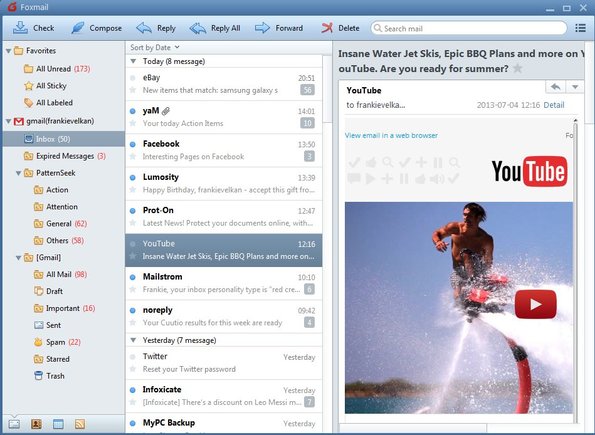Click the jet ski video thumbnail

pos(459,308)
